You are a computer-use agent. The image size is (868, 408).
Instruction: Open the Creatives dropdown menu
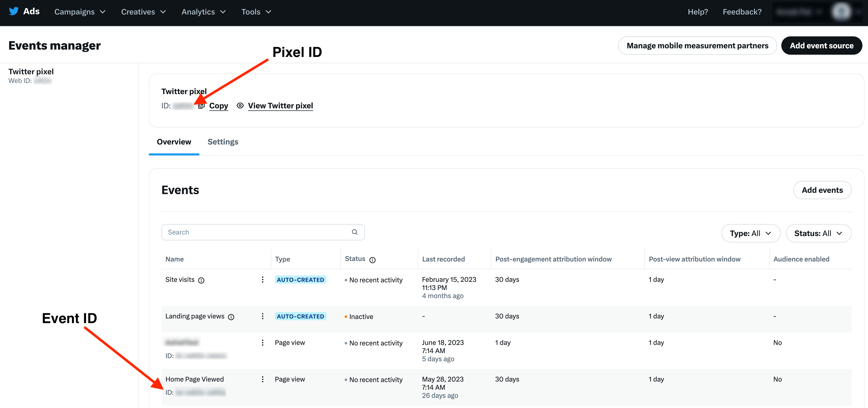click(144, 12)
